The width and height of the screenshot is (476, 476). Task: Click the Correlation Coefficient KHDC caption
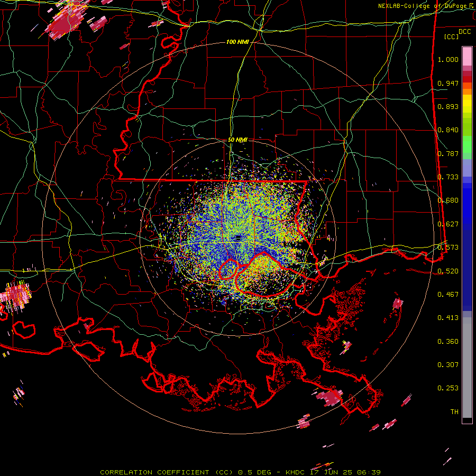(x=240, y=472)
